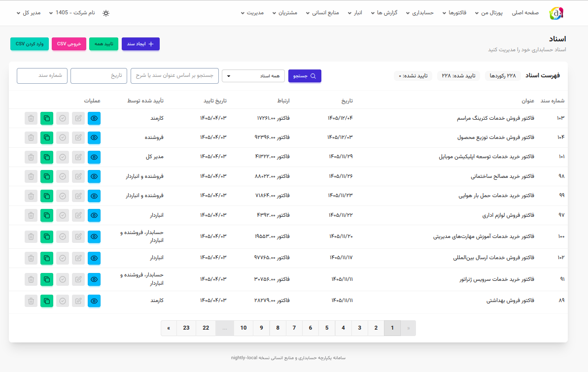
Task: Focus the شماره سند document number field
Action: click(x=42, y=76)
